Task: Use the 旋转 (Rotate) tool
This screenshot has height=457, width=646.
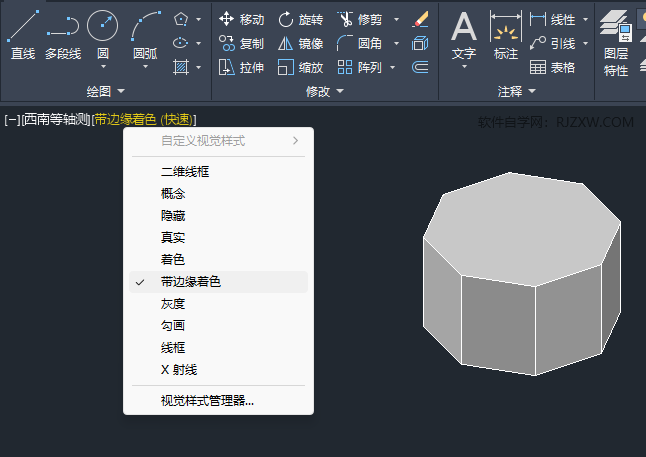Action: click(x=300, y=19)
